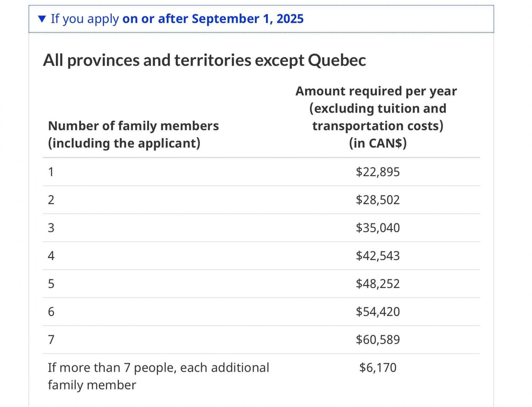Screen dimensions: 532x407
Task: Click the $35,040 amount for three members
Action: click(377, 228)
